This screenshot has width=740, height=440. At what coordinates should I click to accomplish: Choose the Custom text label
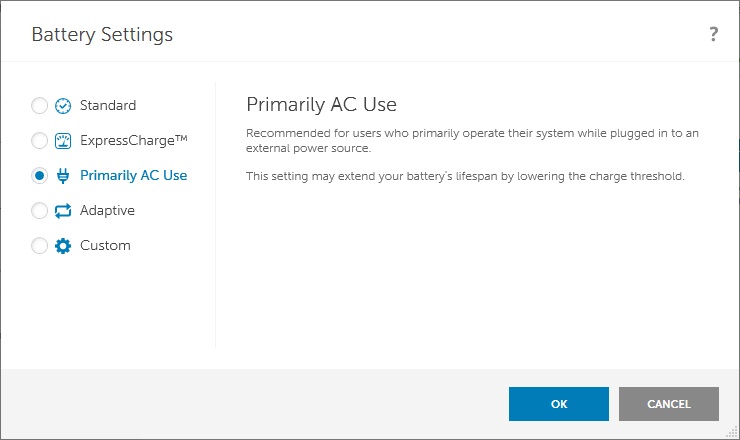click(105, 245)
